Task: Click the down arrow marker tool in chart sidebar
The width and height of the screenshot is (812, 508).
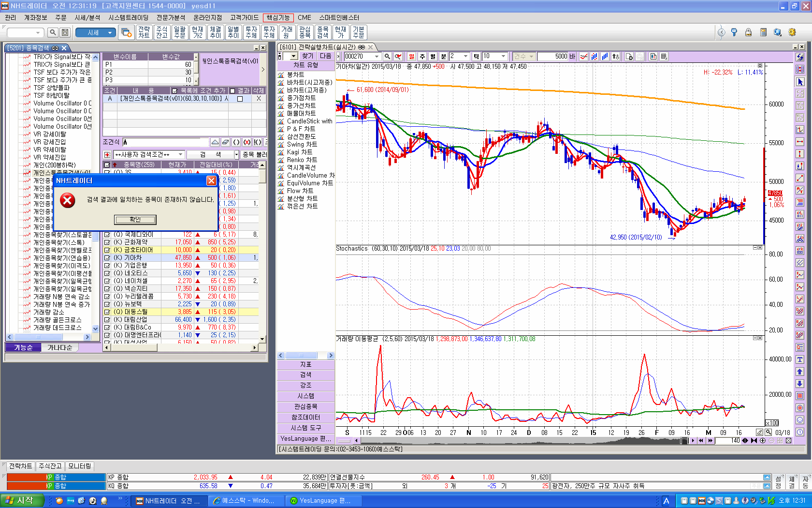Action: [x=800, y=384]
